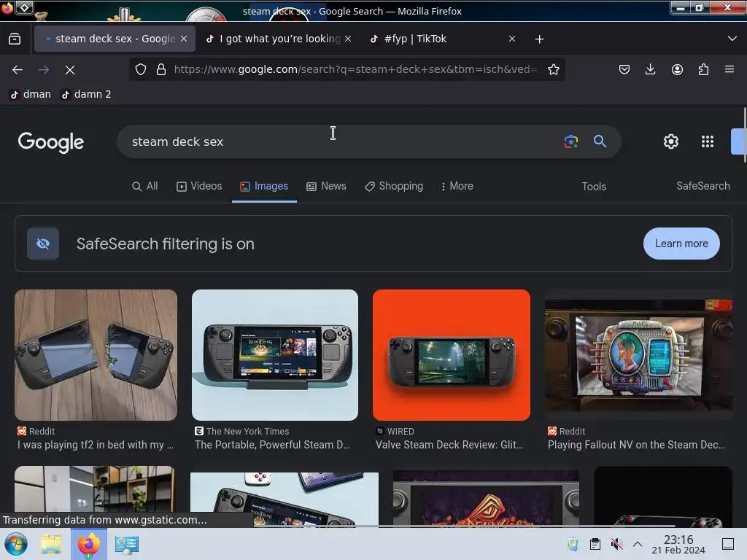
Task: View site security padlock info
Action: tap(161, 69)
